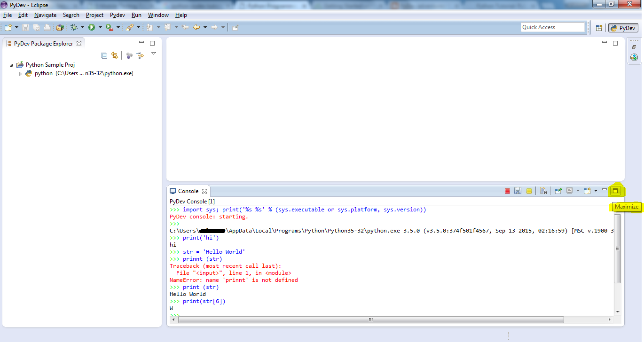
Task: Run the program with green play icon
Action: tap(92, 27)
